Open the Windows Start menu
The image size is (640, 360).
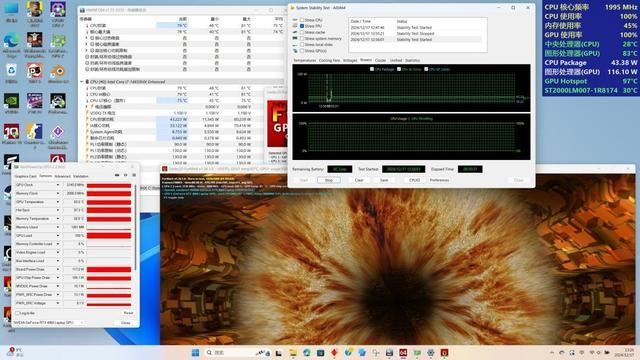click(x=196, y=353)
